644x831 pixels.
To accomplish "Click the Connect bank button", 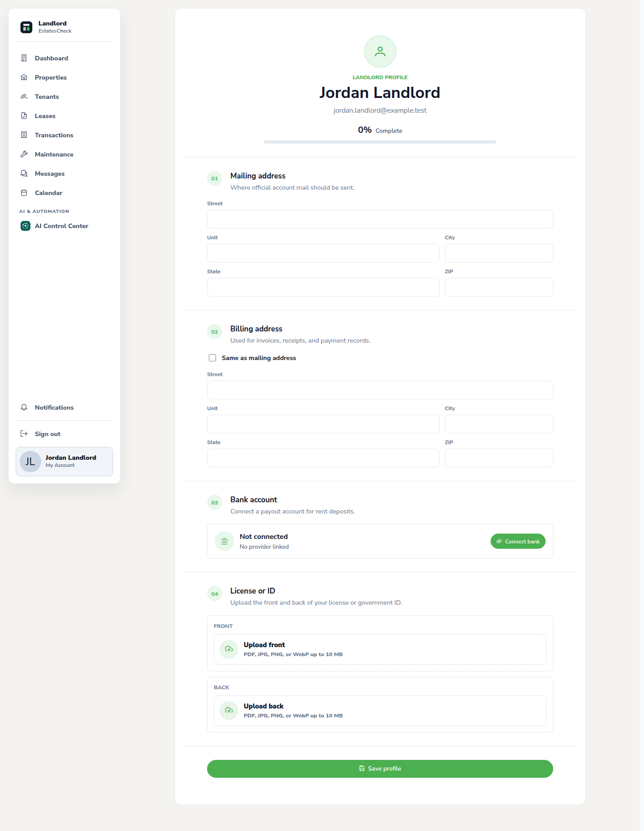I will pos(518,541).
